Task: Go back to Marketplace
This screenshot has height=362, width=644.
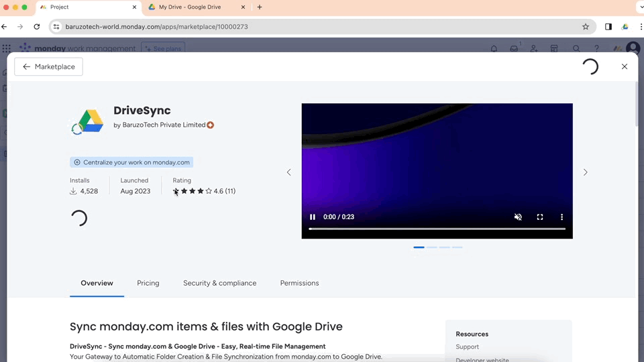Action: (48, 66)
